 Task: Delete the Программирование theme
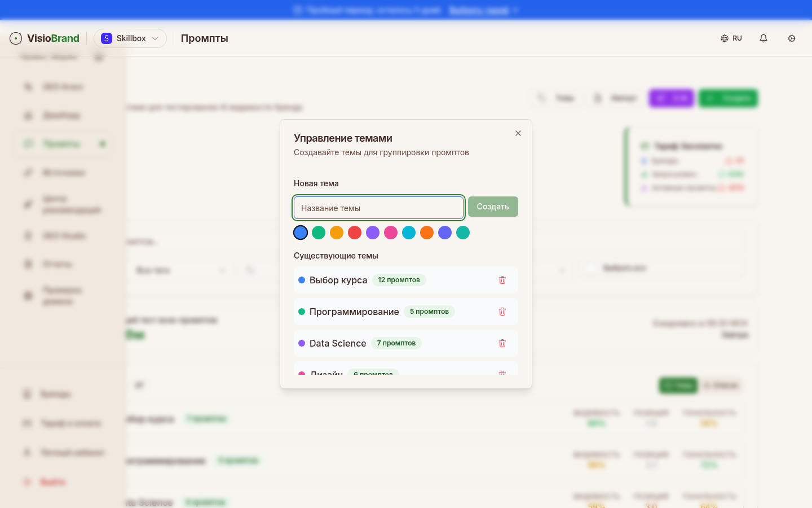click(x=502, y=312)
